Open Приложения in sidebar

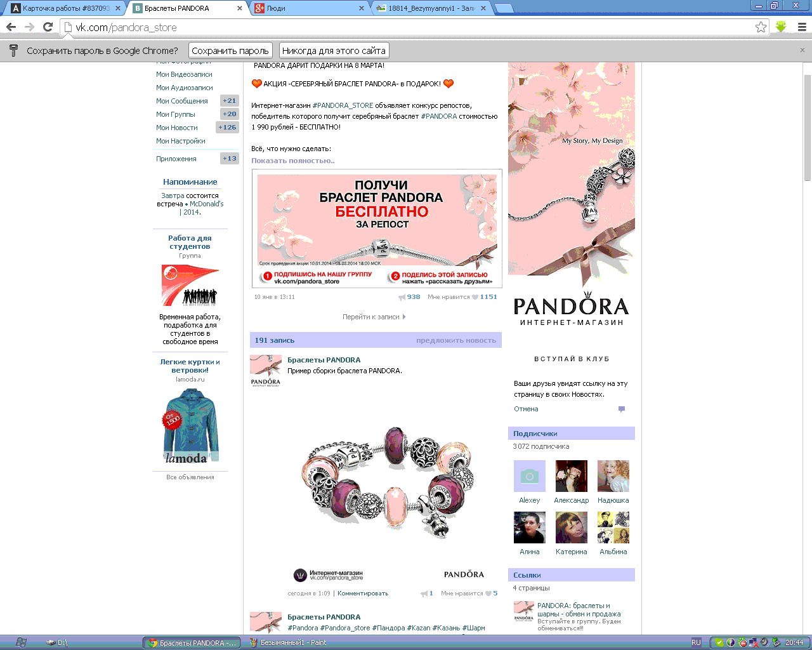(x=176, y=159)
